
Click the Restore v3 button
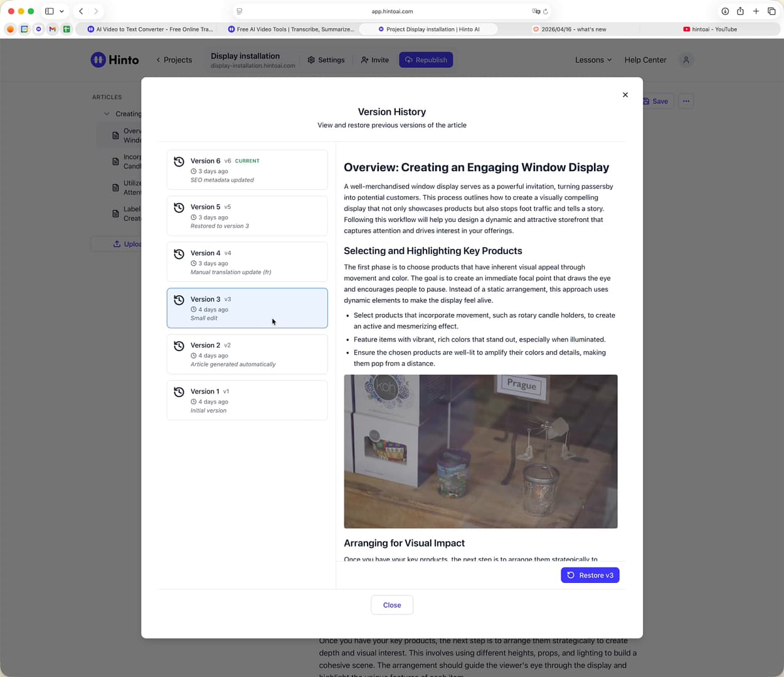590,575
